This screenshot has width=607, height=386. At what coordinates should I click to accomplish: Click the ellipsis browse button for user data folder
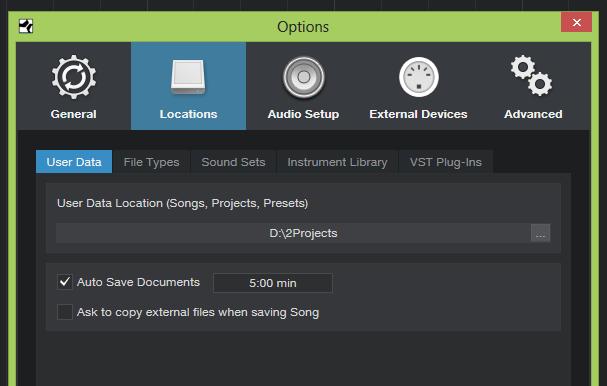[x=540, y=233]
